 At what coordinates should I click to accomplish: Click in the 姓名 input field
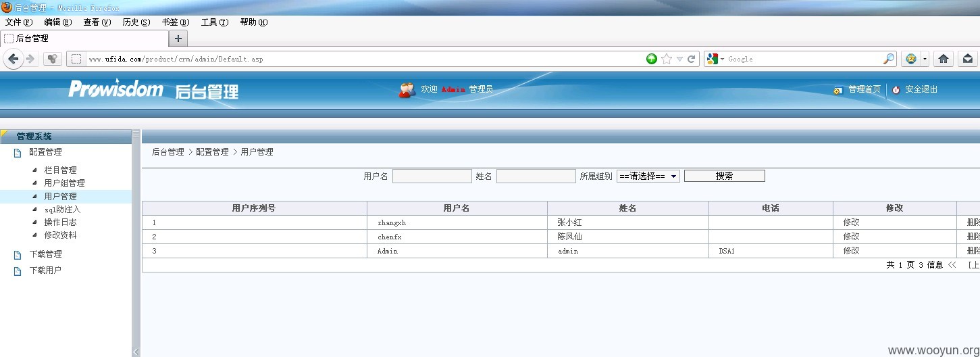tap(536, 176)
